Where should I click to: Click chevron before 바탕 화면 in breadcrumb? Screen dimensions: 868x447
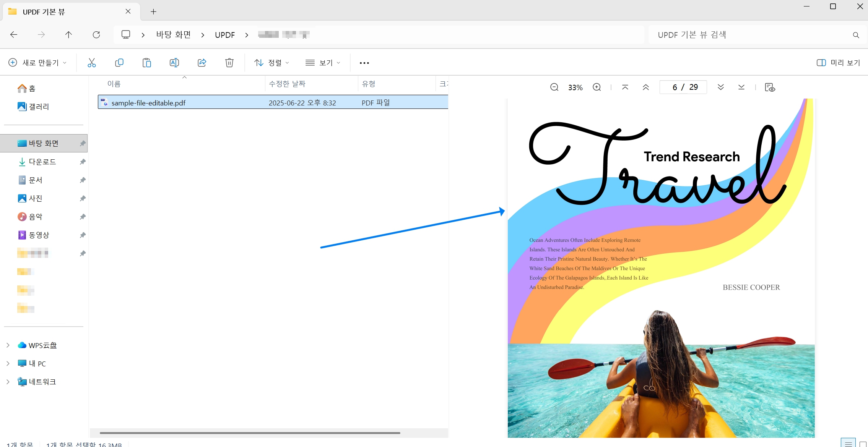pos(143,35)
